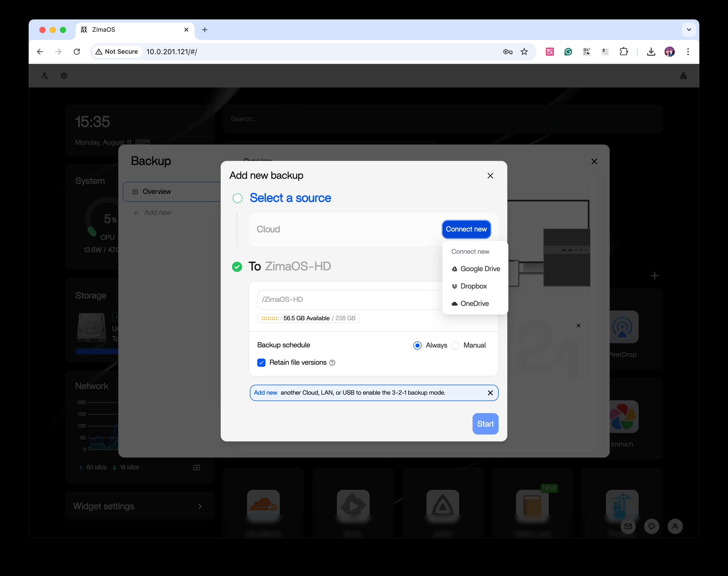Go back in browser history
Screen dimensions: 728x576
pyautogui.click(x=40, y=52)
